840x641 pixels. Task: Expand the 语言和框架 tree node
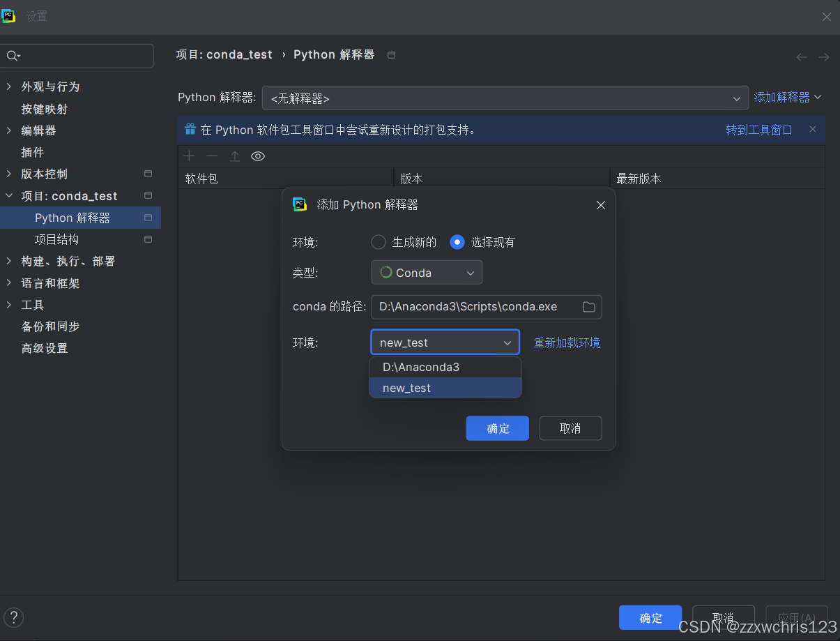pos(9,283)
